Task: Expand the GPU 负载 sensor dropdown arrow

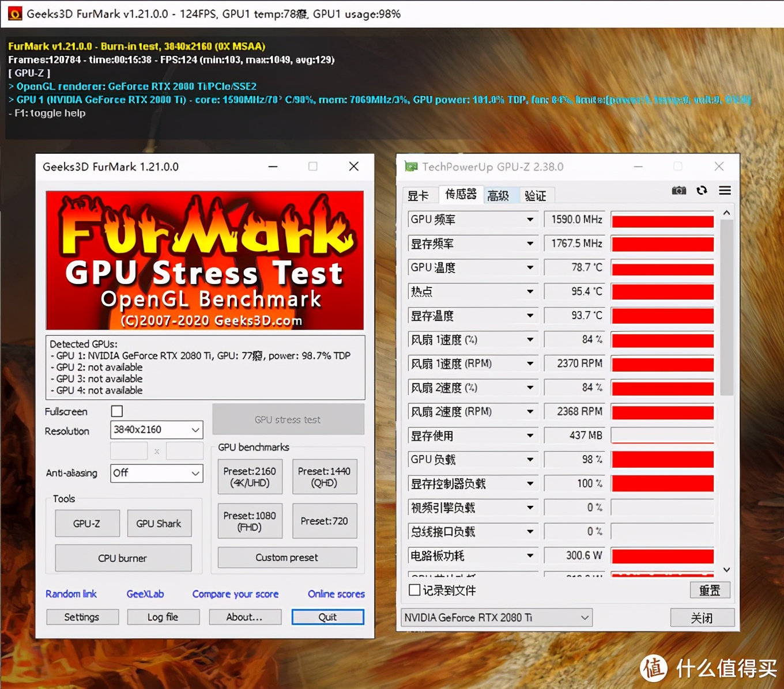Action: (x=530, y=460)
